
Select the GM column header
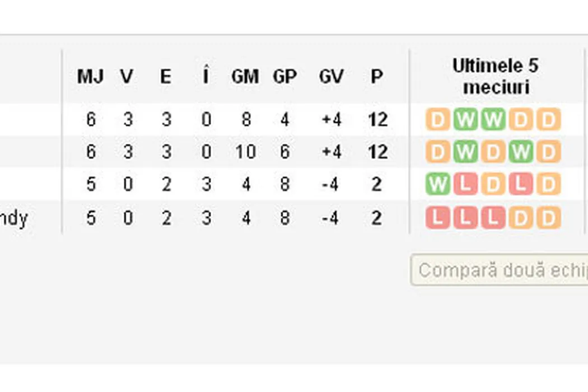coord(245,77)
